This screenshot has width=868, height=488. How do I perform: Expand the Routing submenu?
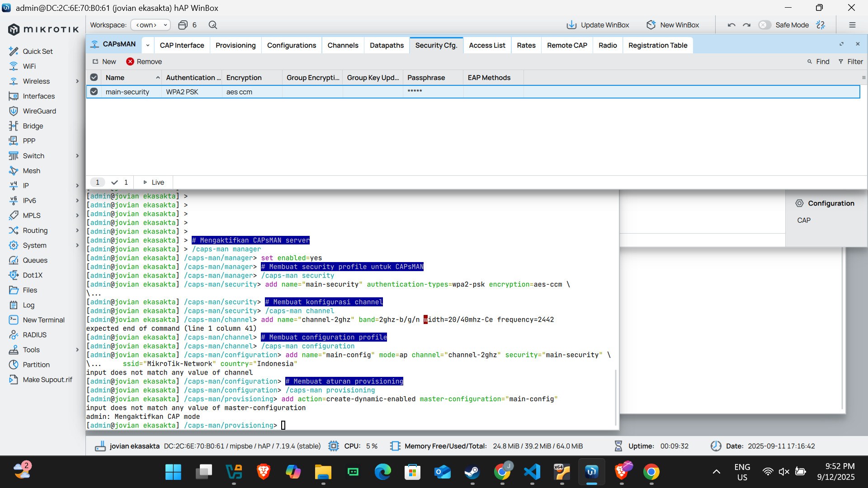click(77, 230)
